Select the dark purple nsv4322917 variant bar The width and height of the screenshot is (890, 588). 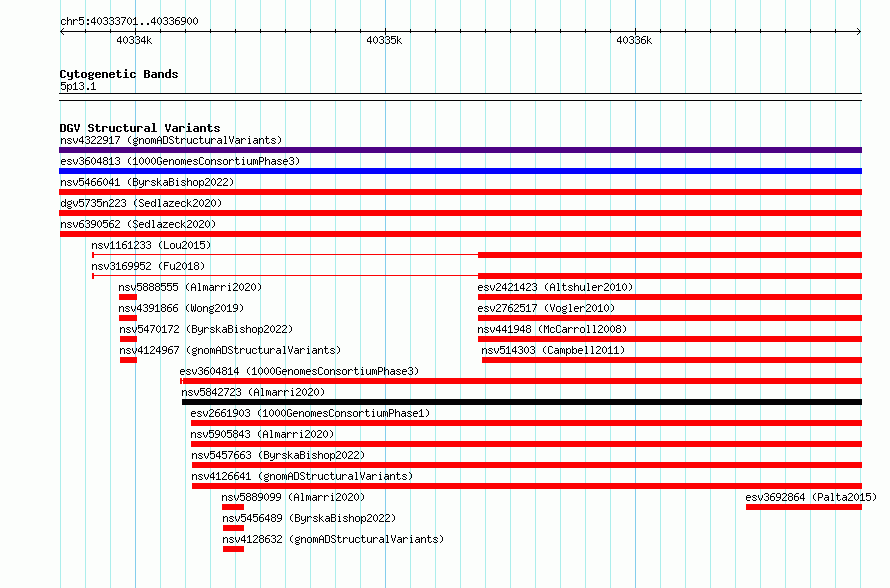tap(460, 150)
